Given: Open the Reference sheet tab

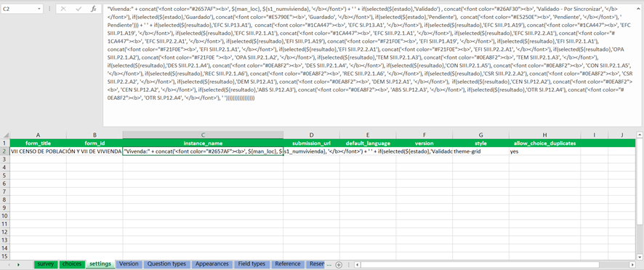Looking at the screenshot, I should point(288,264).
